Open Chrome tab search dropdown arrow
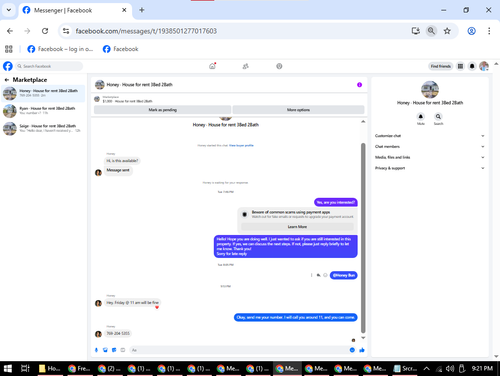 pyautogui.click(x=9, y=10)
